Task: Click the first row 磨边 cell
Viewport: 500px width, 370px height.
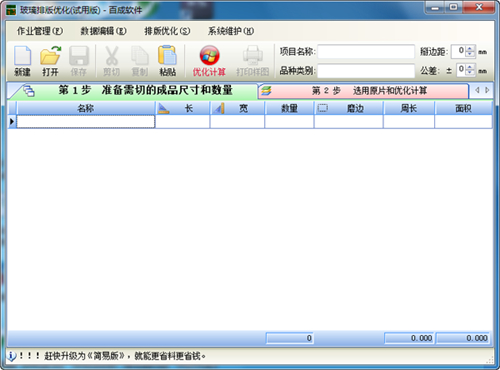Action: [349, 122]
